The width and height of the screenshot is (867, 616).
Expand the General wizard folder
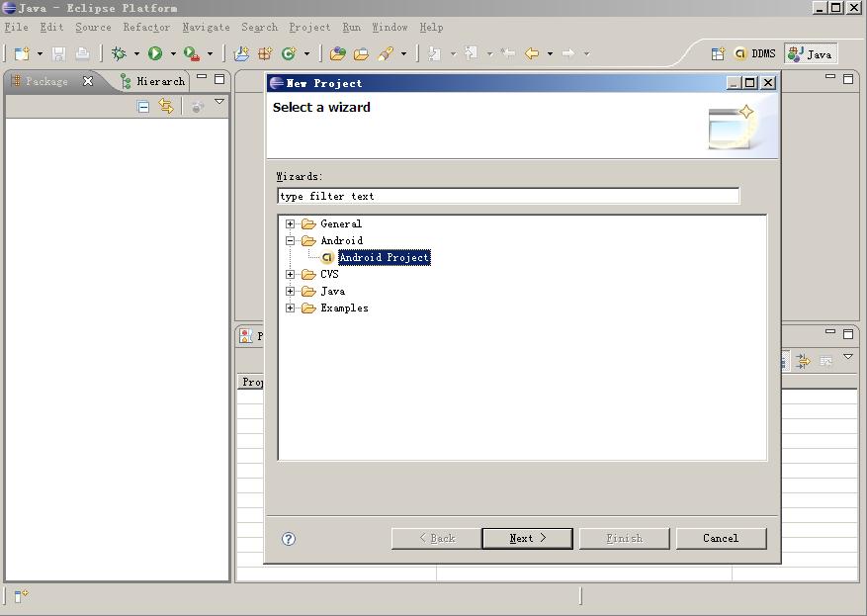[290, 223]
